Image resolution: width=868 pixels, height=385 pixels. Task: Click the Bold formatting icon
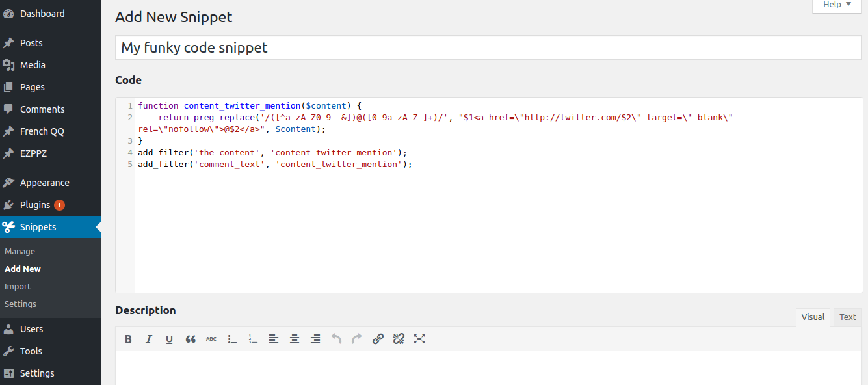pos(128,339)
